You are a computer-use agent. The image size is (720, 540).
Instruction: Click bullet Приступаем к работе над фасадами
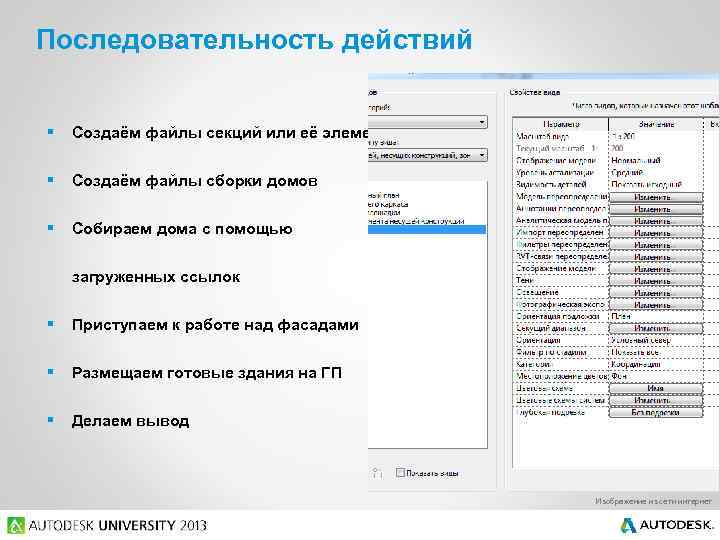point(215,325)
